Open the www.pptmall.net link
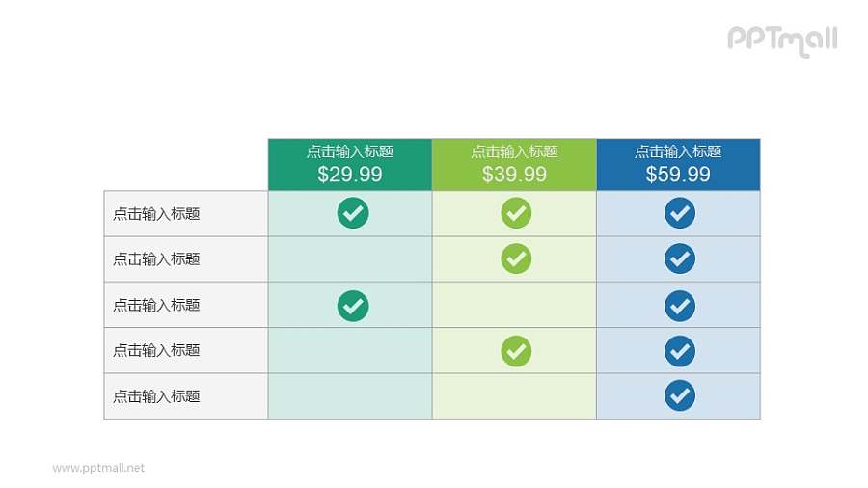Image resolution: width=868 pixels, height=488 pixels. (x=98, y=468)
